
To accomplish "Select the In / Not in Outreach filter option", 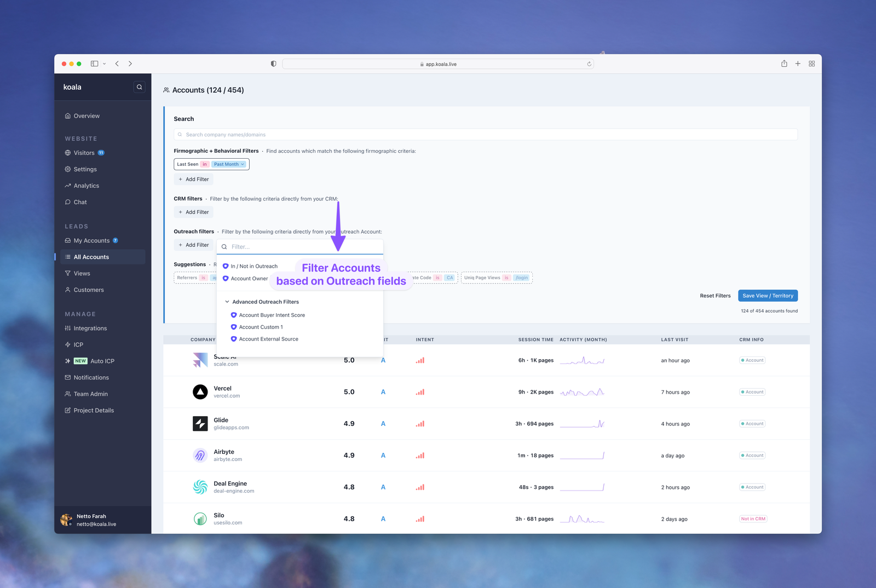I will (x=253, y=266).
